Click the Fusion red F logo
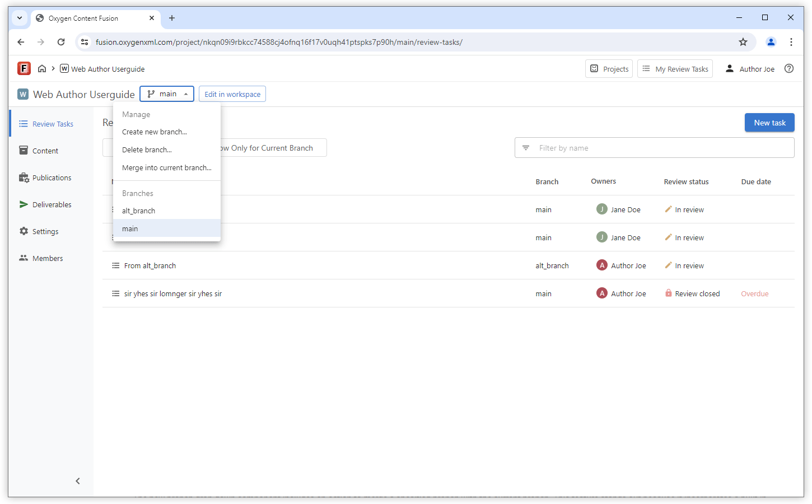This screenshot has width=812, height=504. (24, 68)
